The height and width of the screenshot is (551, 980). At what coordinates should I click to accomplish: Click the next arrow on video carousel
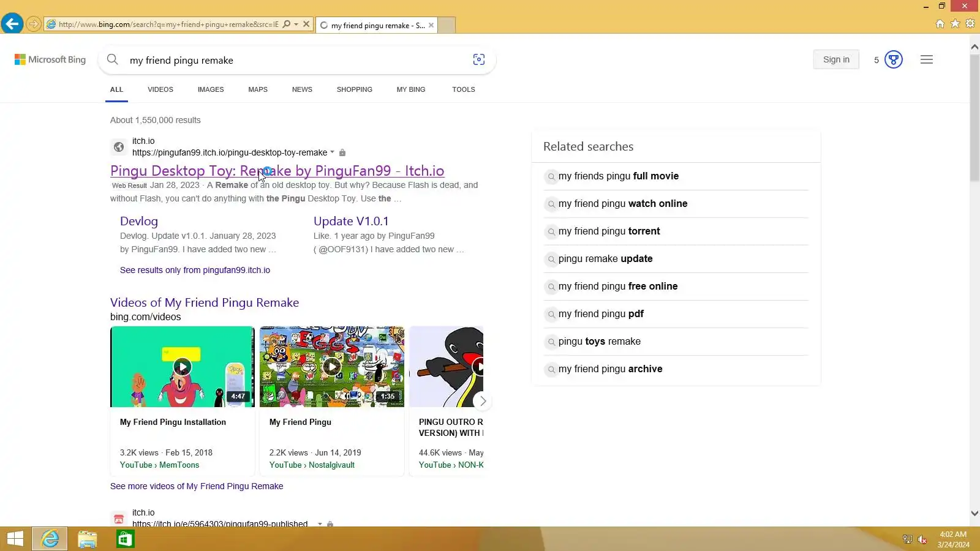(483, 401)
